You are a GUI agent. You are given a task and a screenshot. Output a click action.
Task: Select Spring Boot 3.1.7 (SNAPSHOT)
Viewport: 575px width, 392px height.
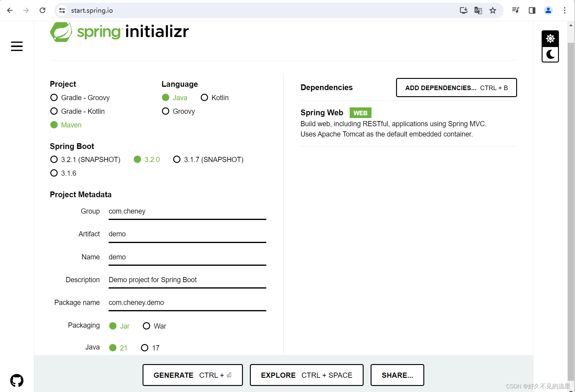coord(208,160)
